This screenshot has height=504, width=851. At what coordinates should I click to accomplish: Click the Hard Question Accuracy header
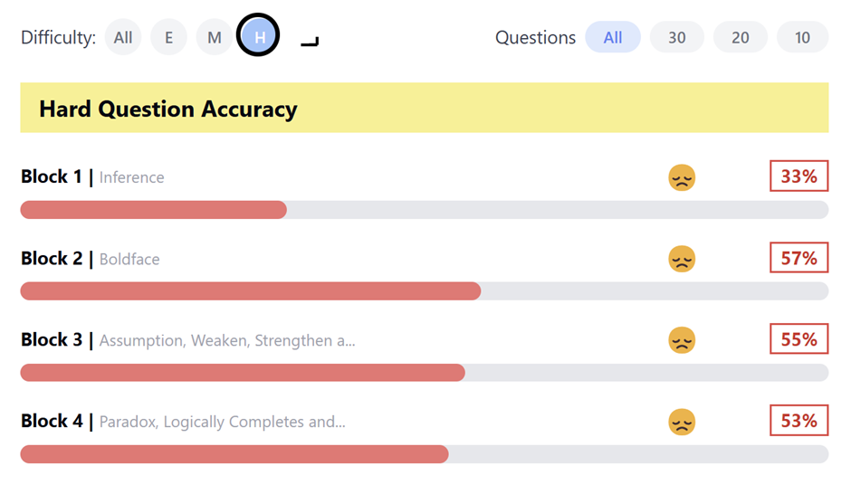[424, 109]
